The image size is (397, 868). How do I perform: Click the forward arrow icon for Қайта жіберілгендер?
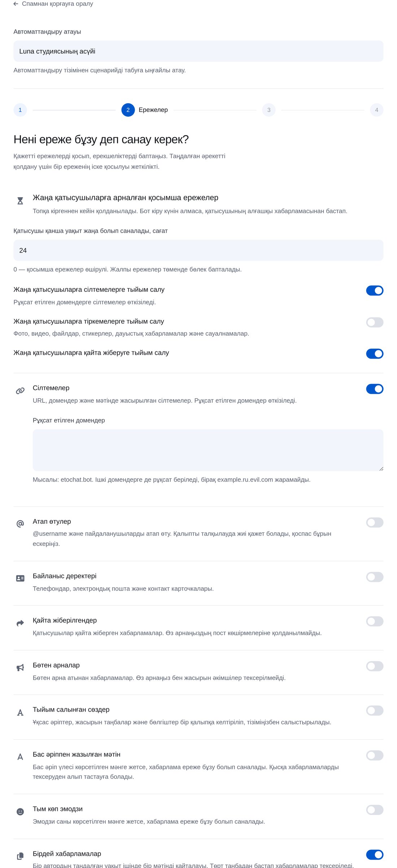[x=20, y=623]
